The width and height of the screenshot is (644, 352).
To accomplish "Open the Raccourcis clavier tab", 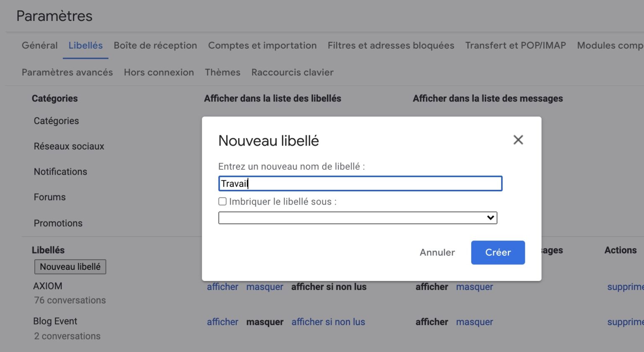I will coord(292,72).
